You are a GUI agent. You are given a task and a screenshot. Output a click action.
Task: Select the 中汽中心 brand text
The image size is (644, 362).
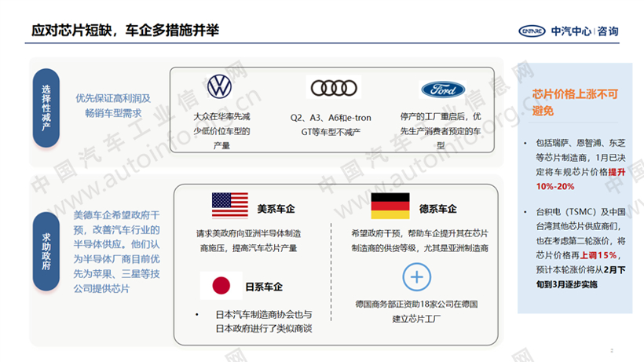tap(573, 31)
